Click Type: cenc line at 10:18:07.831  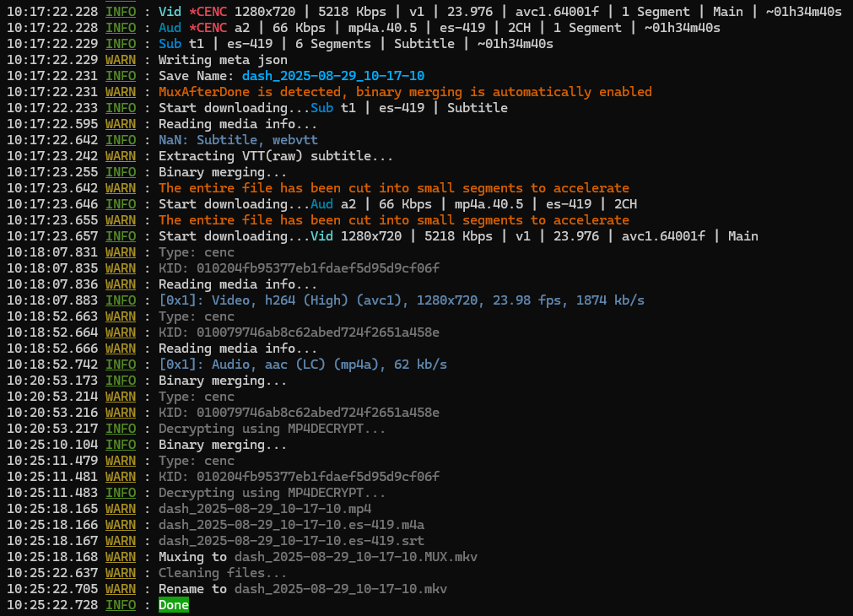[197, 252]
